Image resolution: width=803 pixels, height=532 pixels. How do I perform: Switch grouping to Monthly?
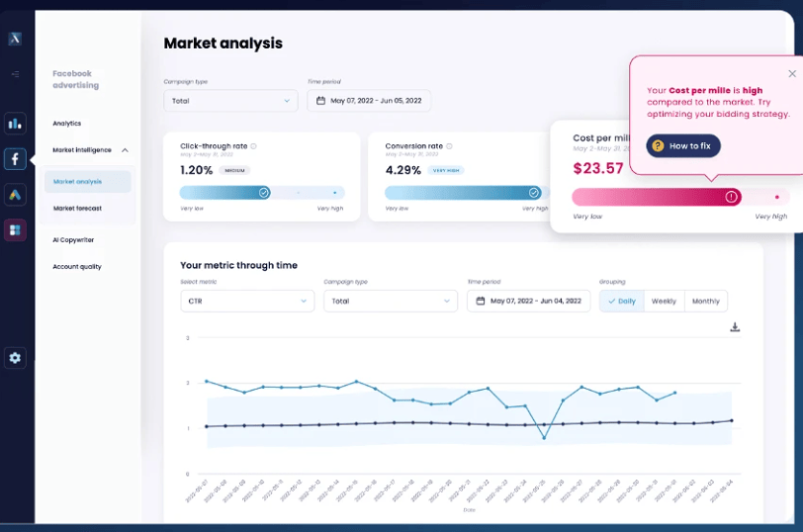point(705,301)
